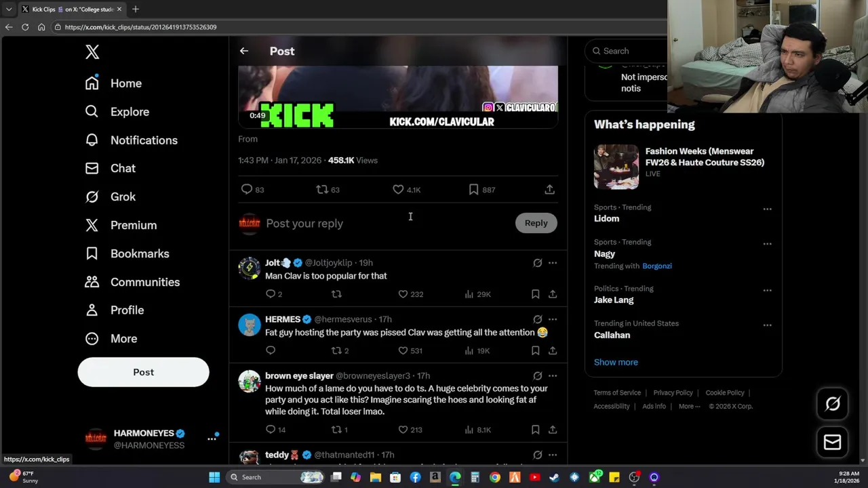Open a new browser tab
This screenshot has width=868, height=488.
pos(136,9)
